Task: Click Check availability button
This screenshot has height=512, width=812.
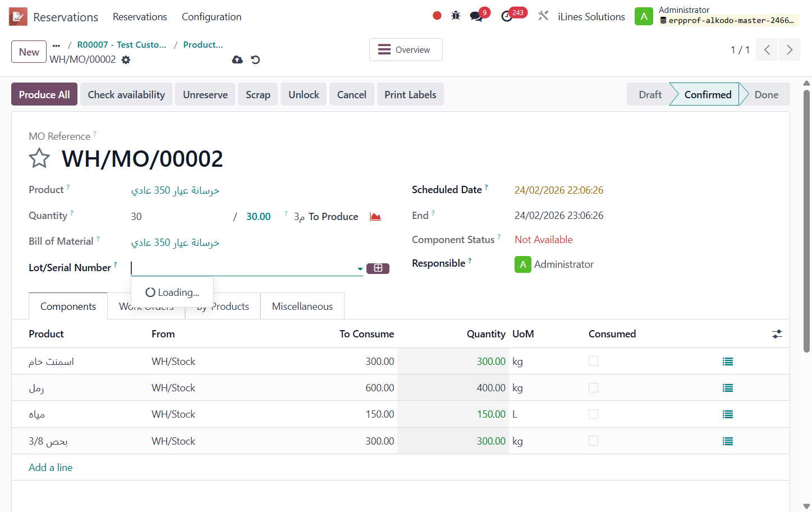Action: (x=126, y=94)
